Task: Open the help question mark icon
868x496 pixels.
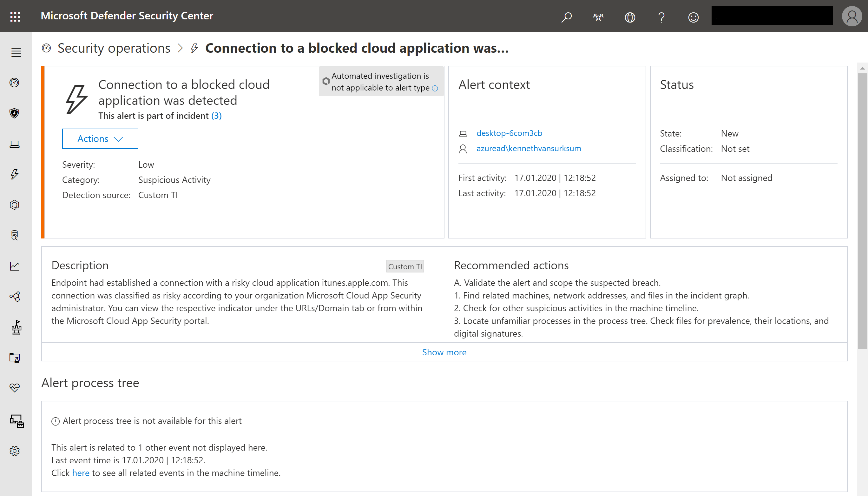Action: (661, 17)
